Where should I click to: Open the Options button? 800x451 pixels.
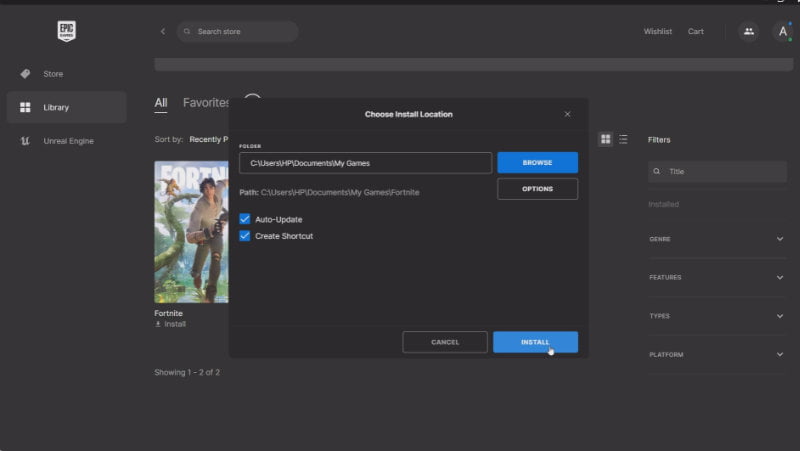pos(537,189)
